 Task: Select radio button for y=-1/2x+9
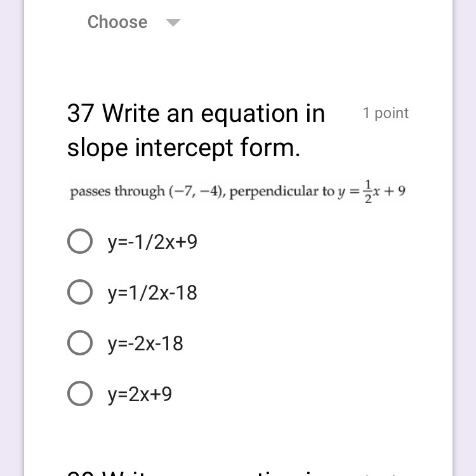80,242
